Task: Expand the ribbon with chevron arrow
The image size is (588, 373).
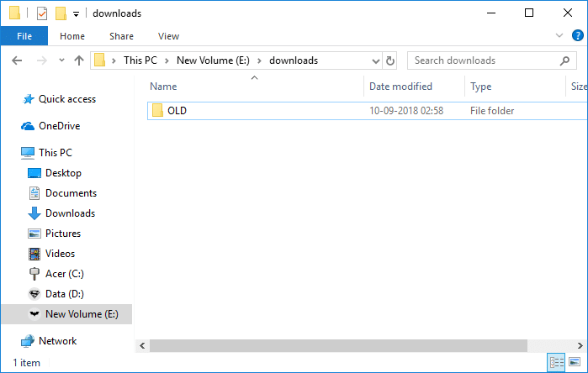Action: click(559, 35)
